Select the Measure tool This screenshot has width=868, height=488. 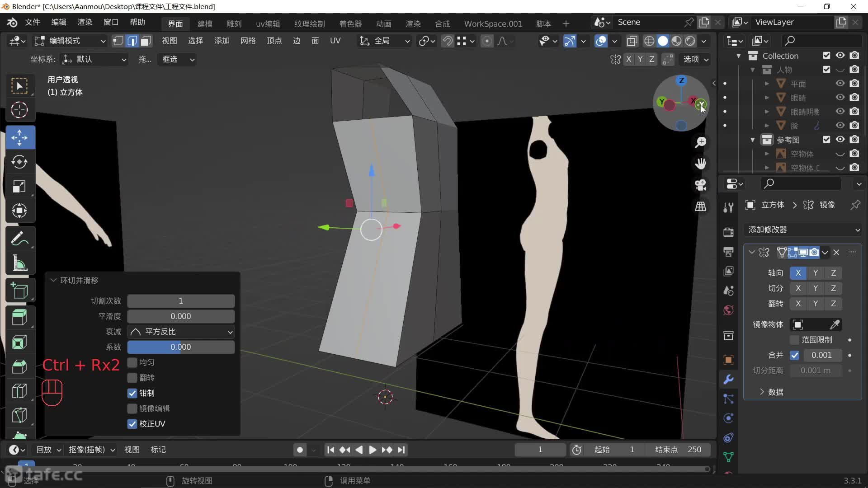[x=19, y=263]
